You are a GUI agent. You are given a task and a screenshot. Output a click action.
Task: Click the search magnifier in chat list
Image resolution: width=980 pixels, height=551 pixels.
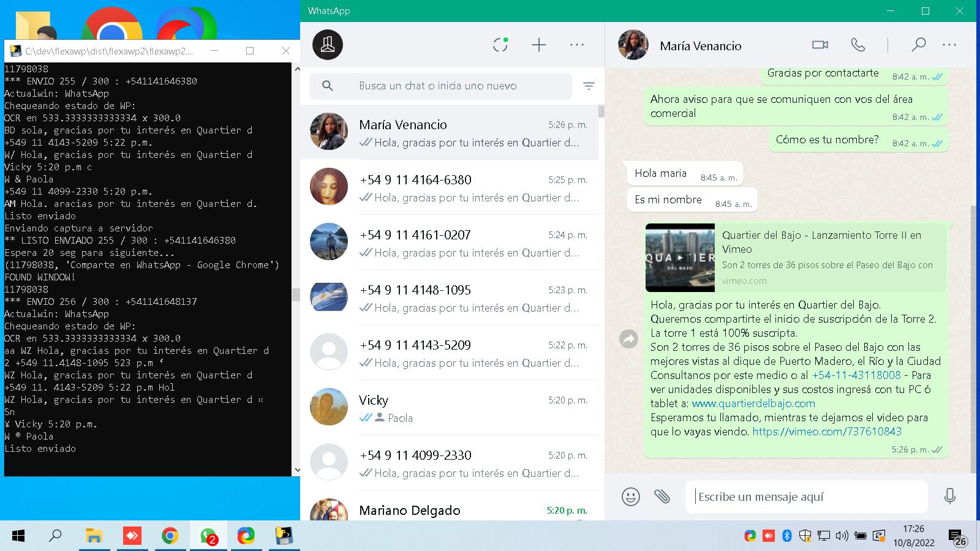tap(328, 86)
